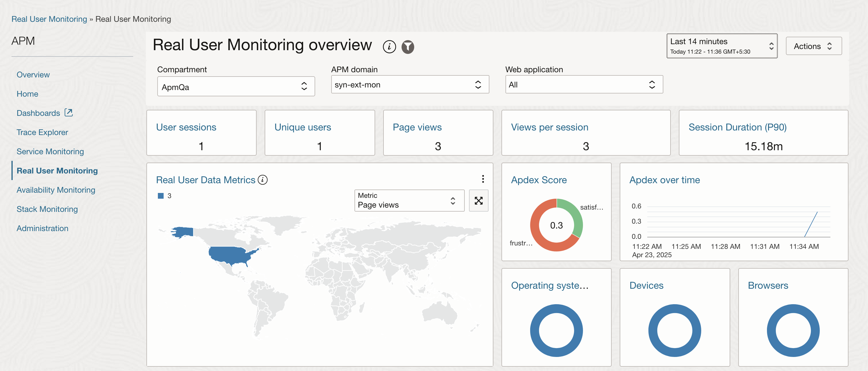Open the Metric dropdown showing Page views
Viewport: 868px width, 371px height.
pyautogui.click(x=409, y=201)
